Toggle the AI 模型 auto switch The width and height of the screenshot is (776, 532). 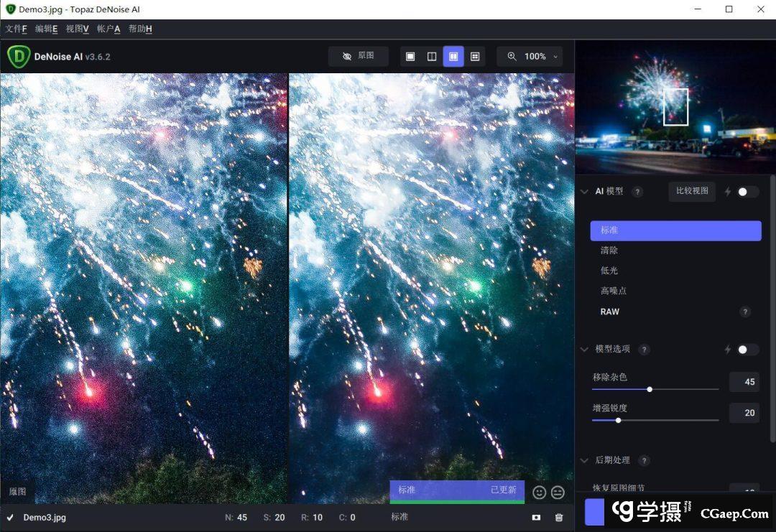pyautogui.click(x=747, y=192)
